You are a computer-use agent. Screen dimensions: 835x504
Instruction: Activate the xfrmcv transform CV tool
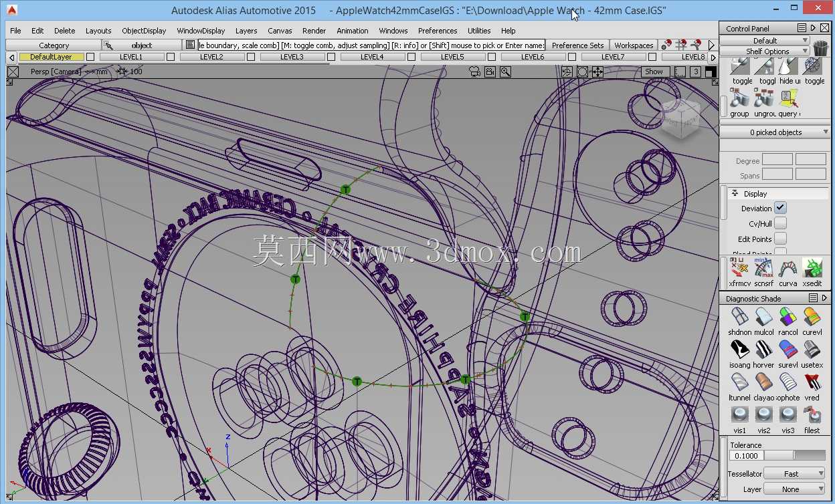pyautogui.click(x=739, y=268)
